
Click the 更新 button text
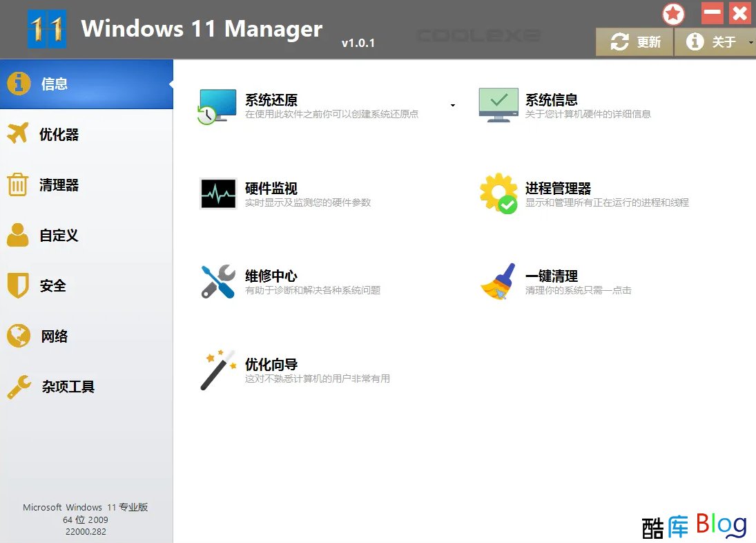(x=649, y=42)
